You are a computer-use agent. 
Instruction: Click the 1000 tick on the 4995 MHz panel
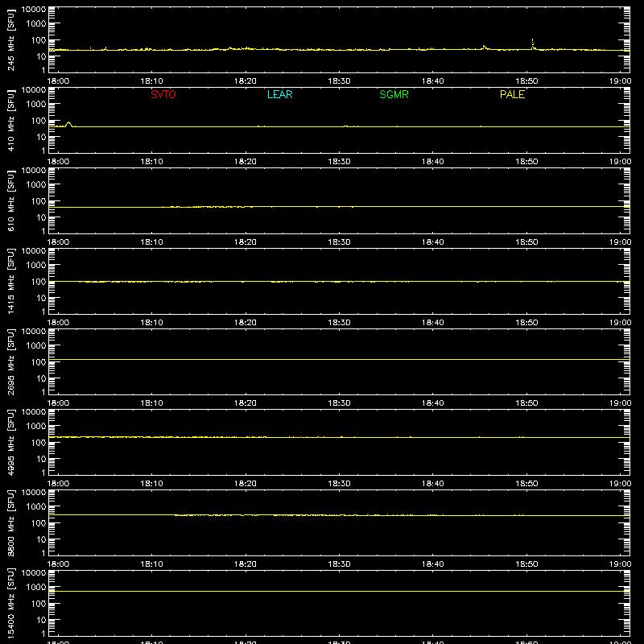point(36,427)
